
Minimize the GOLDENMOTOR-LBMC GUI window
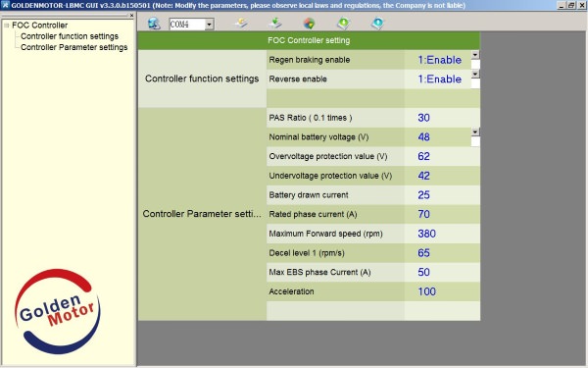[562, 5]
